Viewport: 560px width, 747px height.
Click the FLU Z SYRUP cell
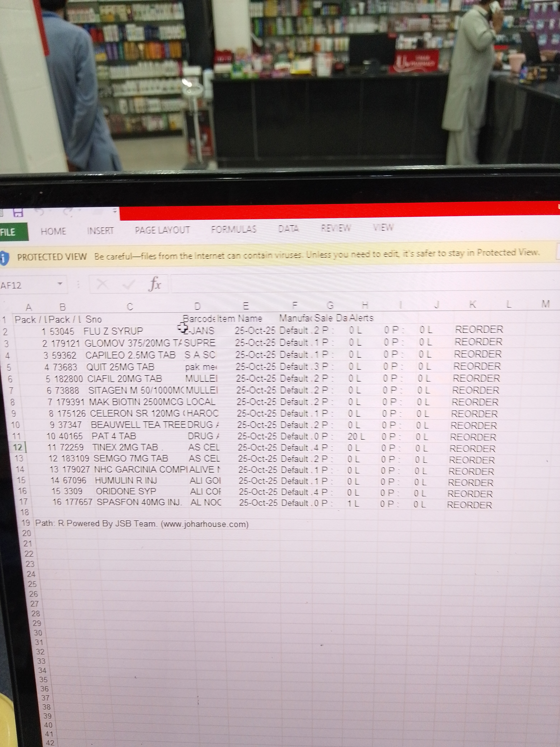(x=113, y=331)
